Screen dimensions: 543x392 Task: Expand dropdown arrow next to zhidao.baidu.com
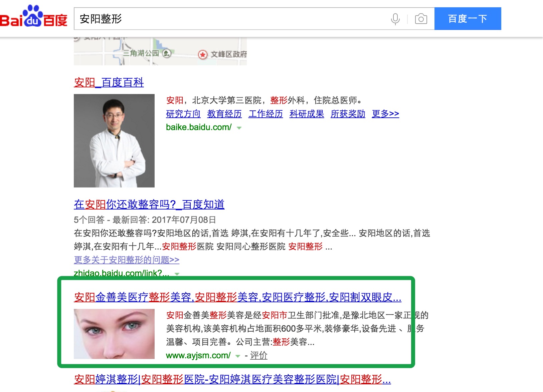(x=177, y=274)
